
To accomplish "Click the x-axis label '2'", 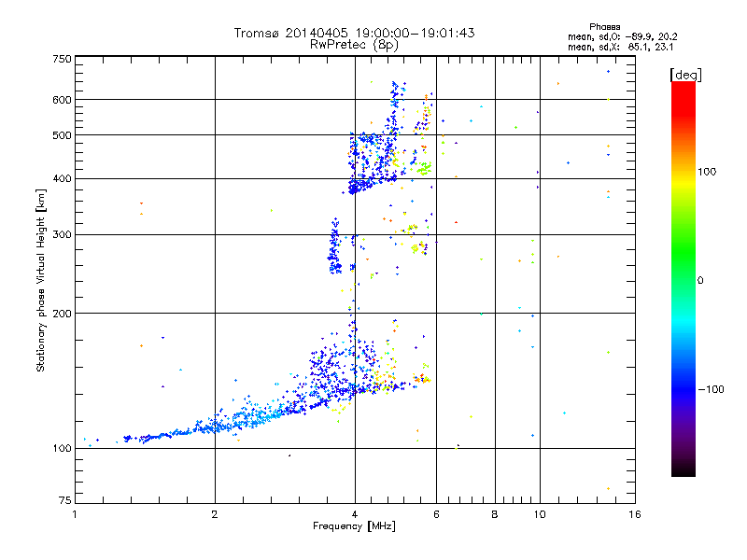I will pos(215,514).
